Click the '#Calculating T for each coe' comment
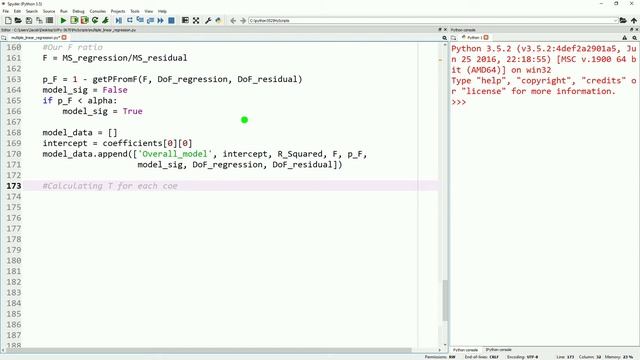Image resolution: width=640 pixels, height=360 pixels. point(110,186)
